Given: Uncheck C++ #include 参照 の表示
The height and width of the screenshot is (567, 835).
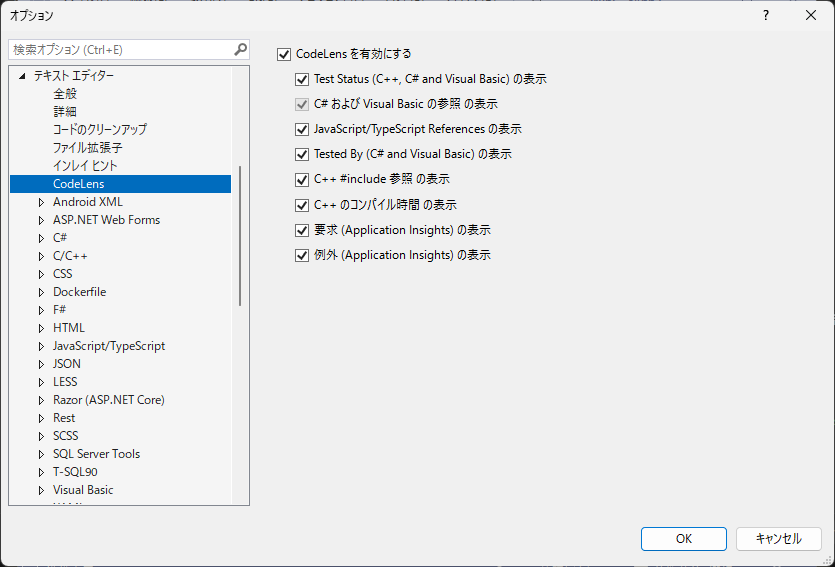Looking at the screenshot, I should tap(302, 180).
